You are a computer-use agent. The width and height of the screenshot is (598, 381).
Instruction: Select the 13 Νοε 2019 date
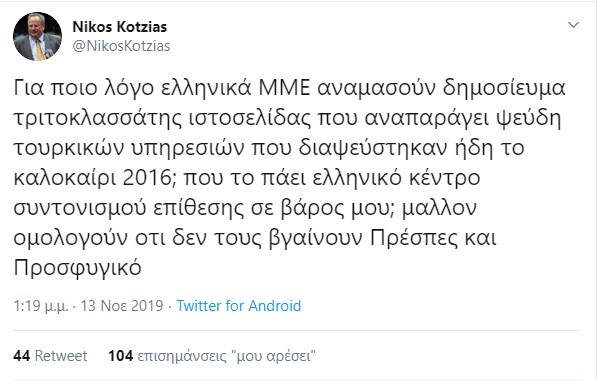coord(122,306)
